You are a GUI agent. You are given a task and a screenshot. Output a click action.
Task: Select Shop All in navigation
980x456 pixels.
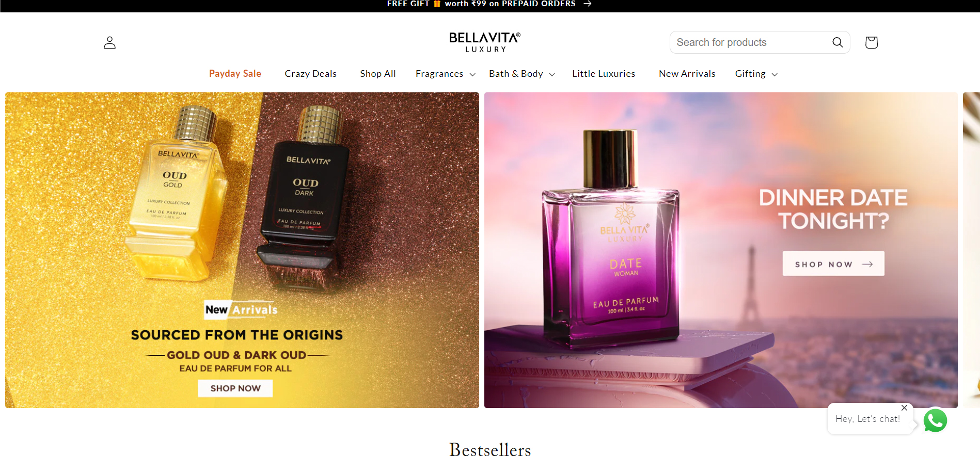pyautogui.click(x=378, y=74)
